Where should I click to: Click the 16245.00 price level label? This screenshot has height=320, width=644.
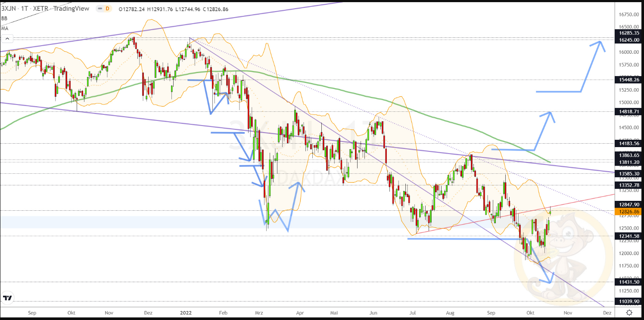coord(629,40)
